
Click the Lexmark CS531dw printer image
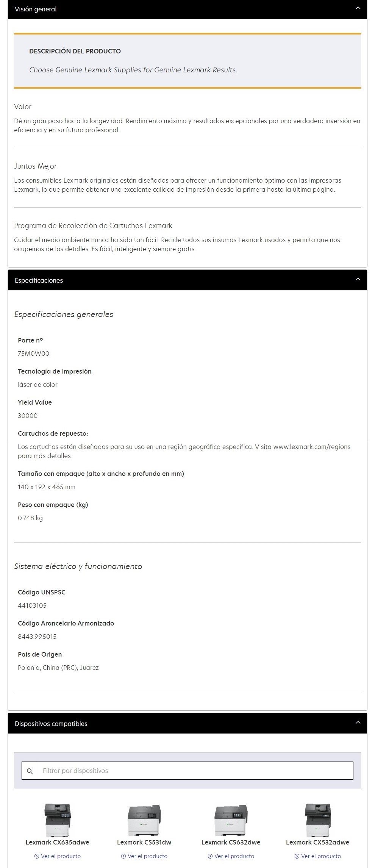click(x=144, y=820)
